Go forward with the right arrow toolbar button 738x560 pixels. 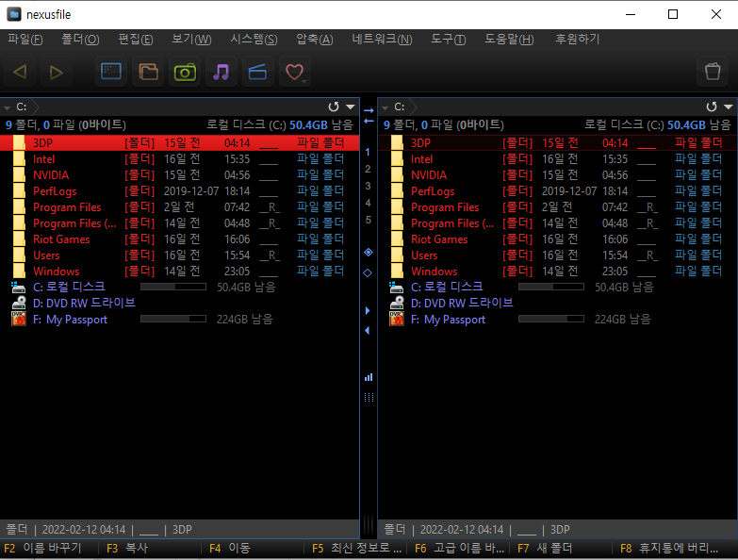(x=56, y=72)
